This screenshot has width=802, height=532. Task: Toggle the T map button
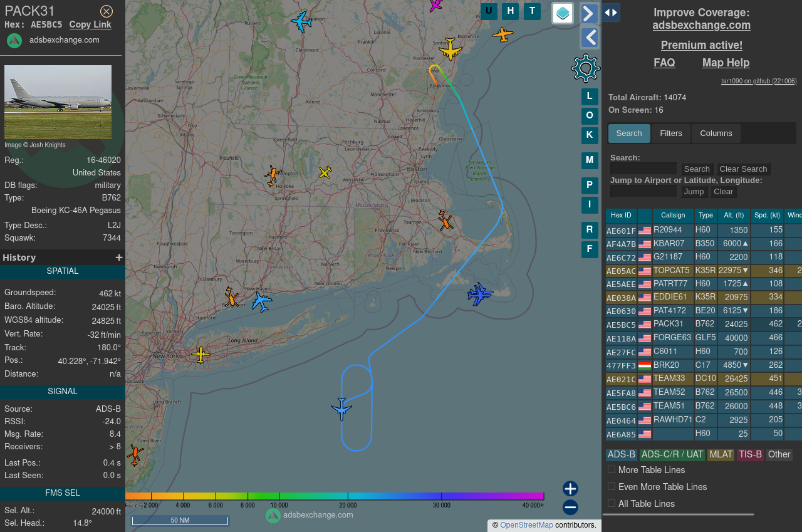pyautogui.click(x=532, y=11)
